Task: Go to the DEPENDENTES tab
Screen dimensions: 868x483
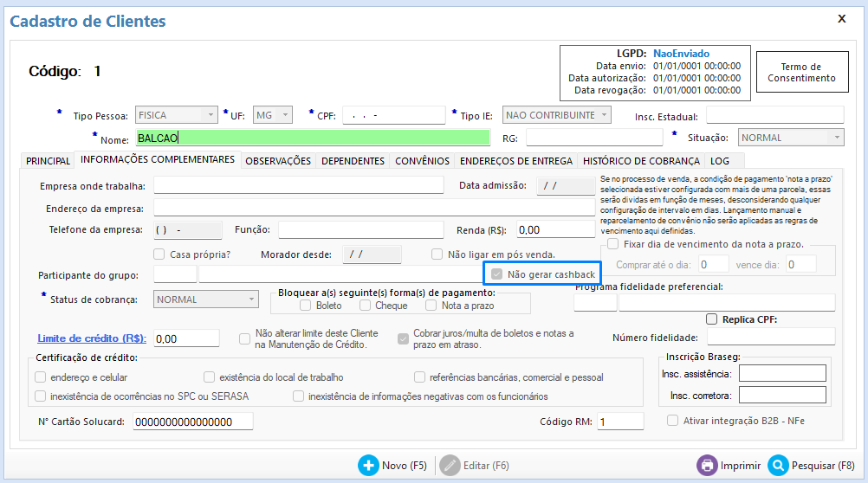Action: pyautogui.click(x=353, y=161)
